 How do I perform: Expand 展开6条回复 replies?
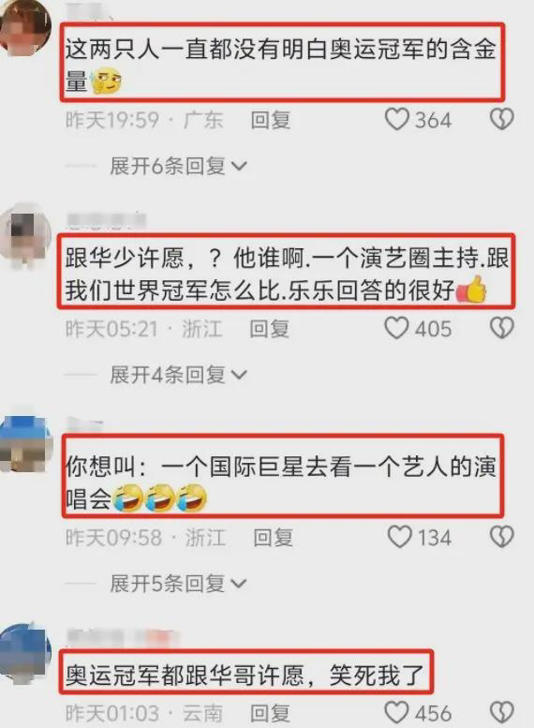[x=178, y=166]
